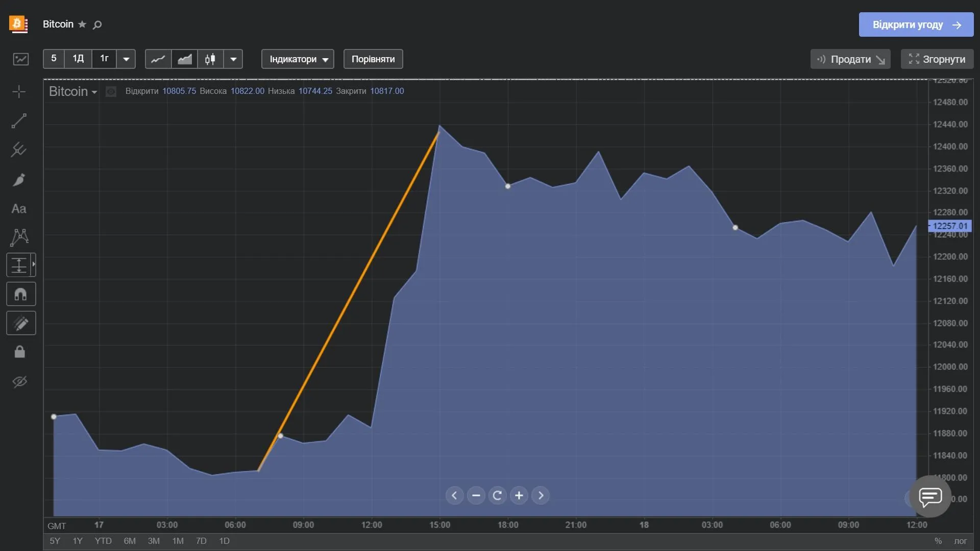
Task: Click the Порівняти compare button
Action: [373, 59]
